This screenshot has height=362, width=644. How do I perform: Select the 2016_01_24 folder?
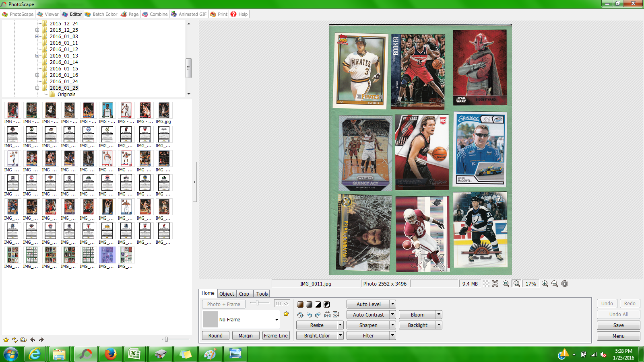[x=64, y=82]
